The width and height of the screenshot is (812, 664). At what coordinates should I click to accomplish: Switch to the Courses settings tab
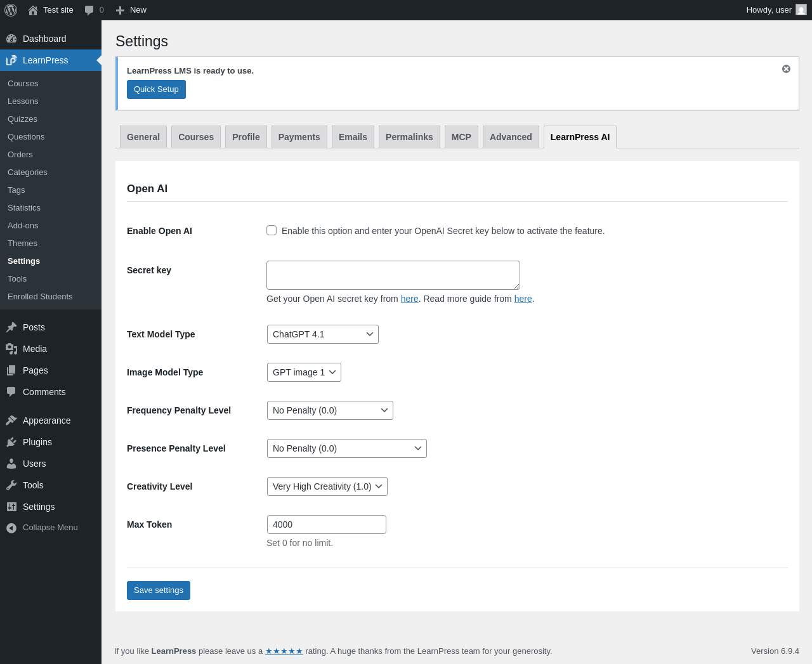[x=196, y=137]
